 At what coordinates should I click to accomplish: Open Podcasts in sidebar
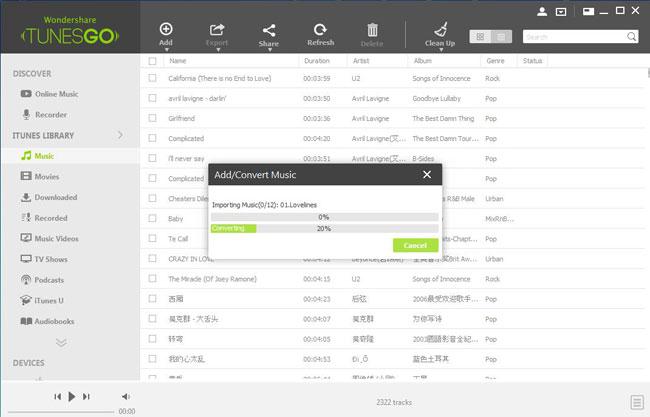pos(42,280)
